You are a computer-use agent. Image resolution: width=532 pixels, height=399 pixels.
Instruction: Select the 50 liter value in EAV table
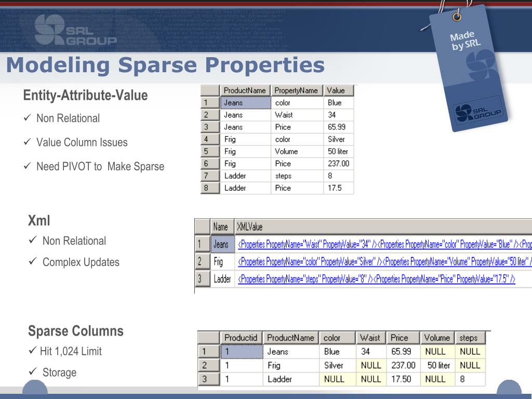tap(339, 151)
